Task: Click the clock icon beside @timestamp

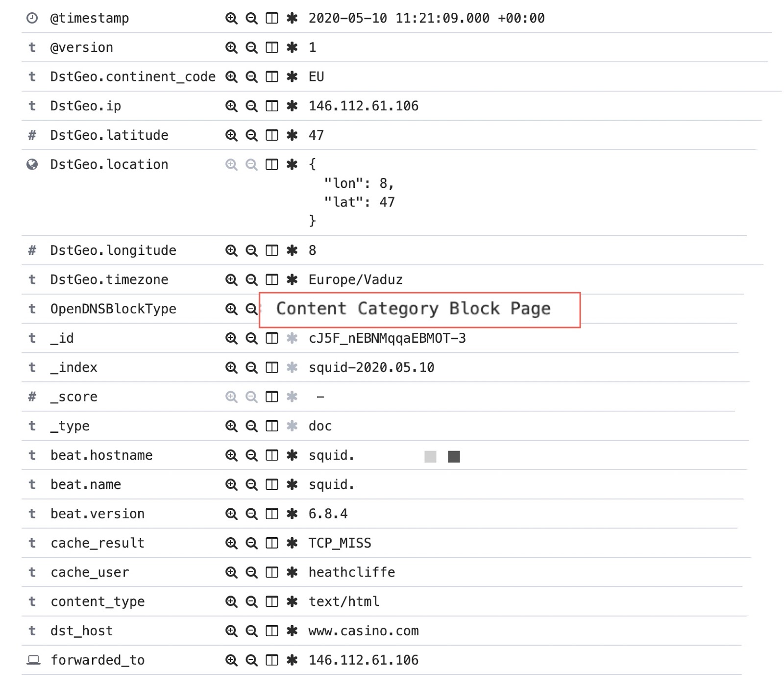Action: 32,18
